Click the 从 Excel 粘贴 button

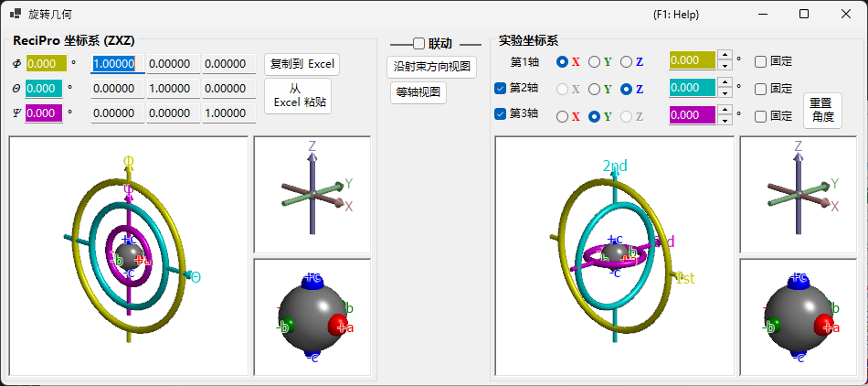tap(298, 96)
